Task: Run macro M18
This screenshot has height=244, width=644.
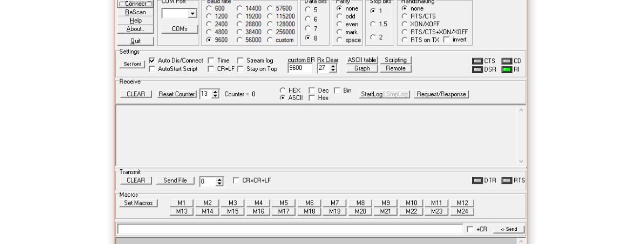Action: tap(309, 211)
